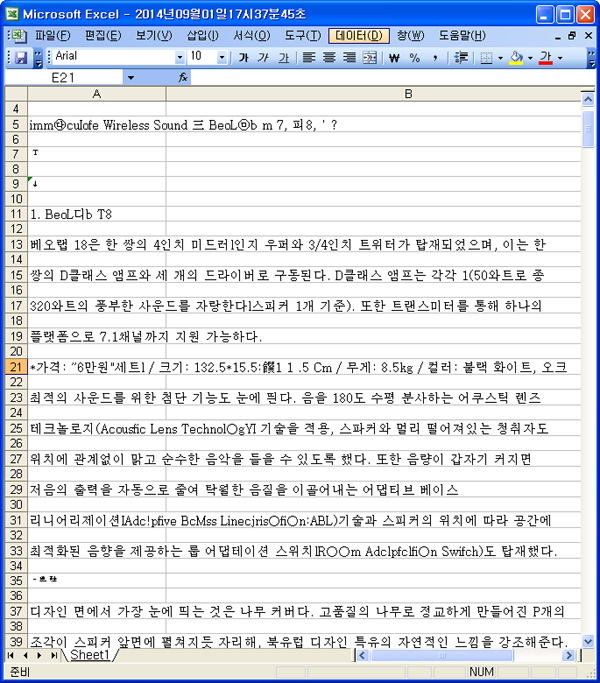
Task: Click the Save icon in the toolbar
Action: (x=20, y=57)
